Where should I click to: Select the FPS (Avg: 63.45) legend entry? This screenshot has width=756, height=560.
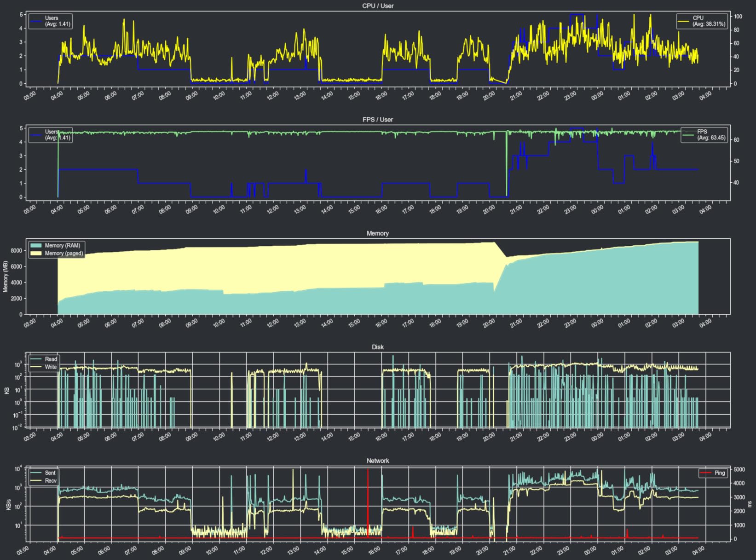pos(704,135)
